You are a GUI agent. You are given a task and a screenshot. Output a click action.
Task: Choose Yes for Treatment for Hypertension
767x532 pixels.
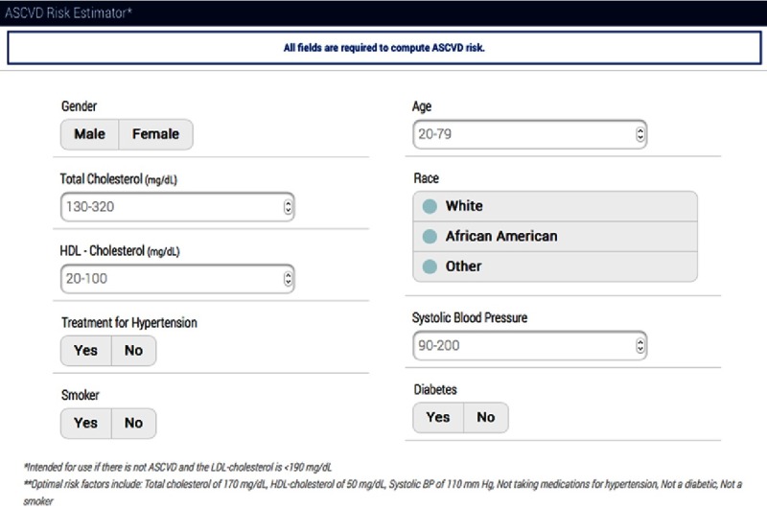[86, 351]
